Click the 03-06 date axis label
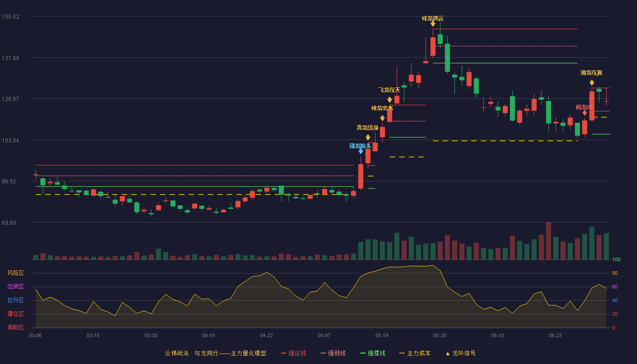Image resolution: width=637 pixels, height=364 pixels. pyautogui.click(x=35, y=335)
